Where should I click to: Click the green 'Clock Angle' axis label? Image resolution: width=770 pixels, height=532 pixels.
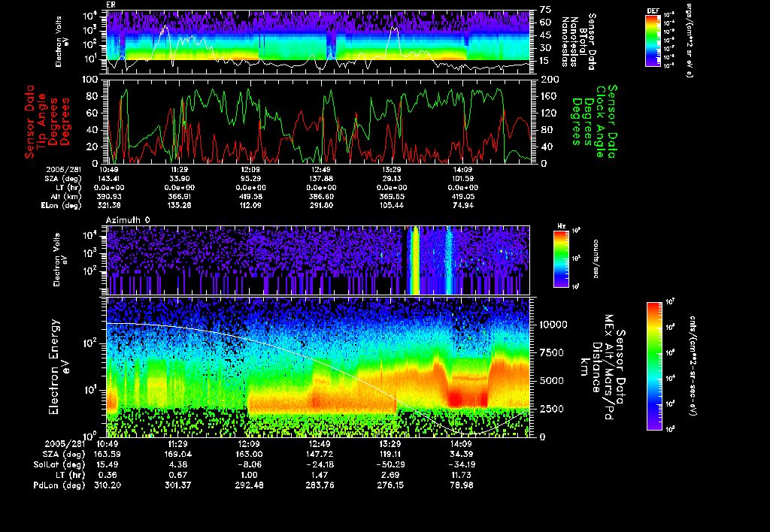point(600,121)
